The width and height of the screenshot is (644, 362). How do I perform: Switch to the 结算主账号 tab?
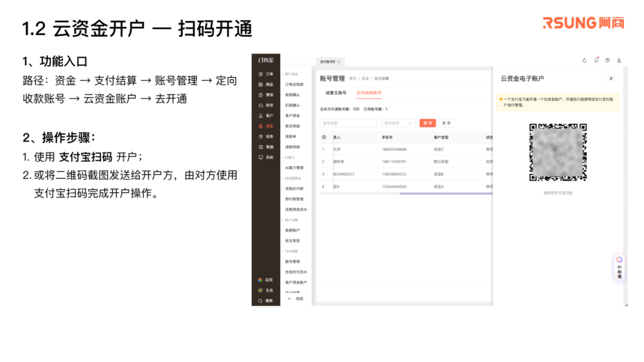tap(335, 93)
